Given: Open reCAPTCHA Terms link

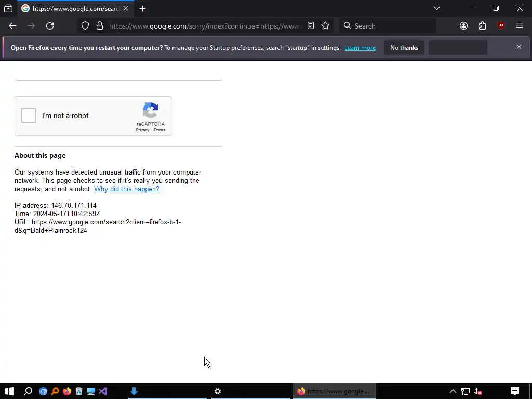Looking at the screenshot, I should pyautogui.click(x=159, y=130).
